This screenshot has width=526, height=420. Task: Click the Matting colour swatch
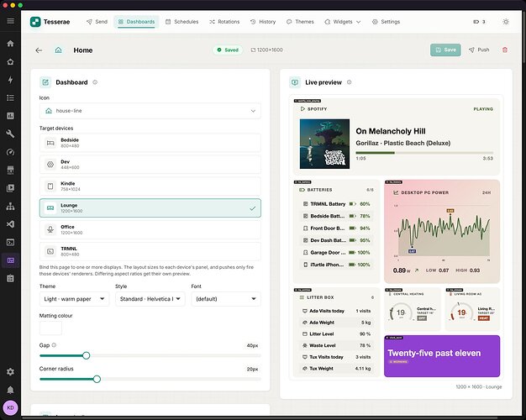click(x=50, y=328)
